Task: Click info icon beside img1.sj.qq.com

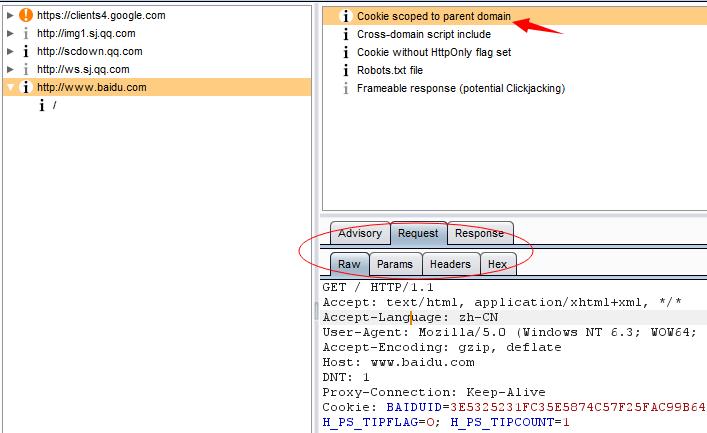Action: 26,33
